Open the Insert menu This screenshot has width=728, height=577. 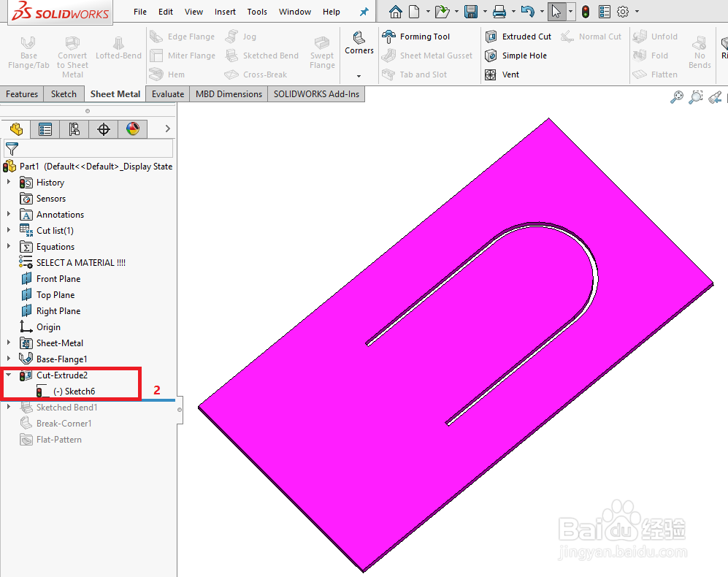click(x=225, y=11)
